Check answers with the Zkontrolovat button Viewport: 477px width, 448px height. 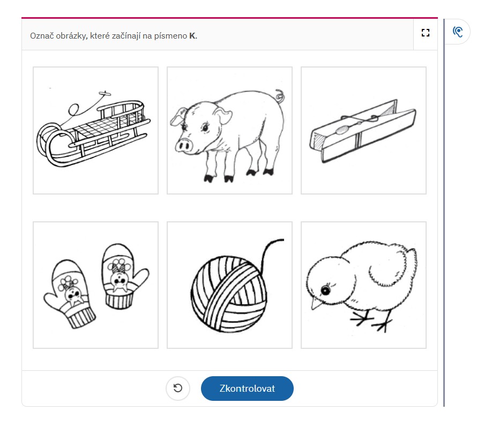[x=247, y=388]
